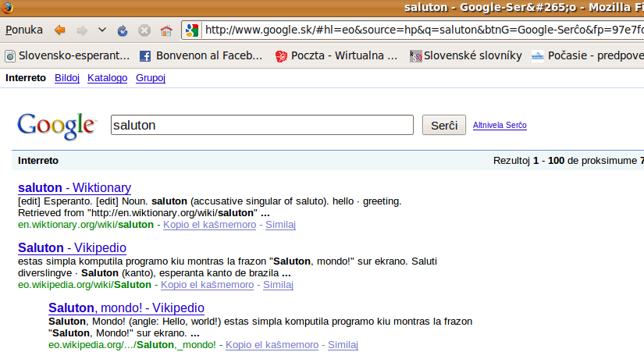The image size is (644, 352).
Task: Open cached copy of Saluton,_mondo! page
Action: pyautogui.click(x=272, y=345)
